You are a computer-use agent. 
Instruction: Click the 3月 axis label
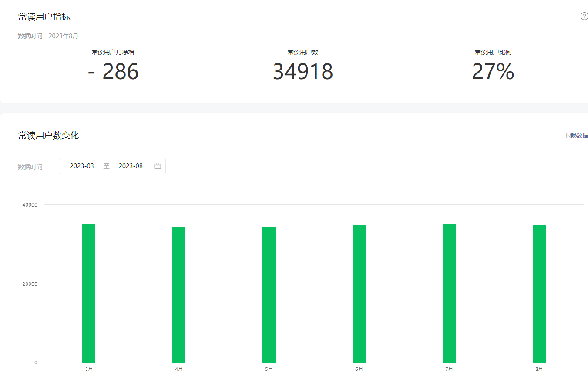coord(89,369)
